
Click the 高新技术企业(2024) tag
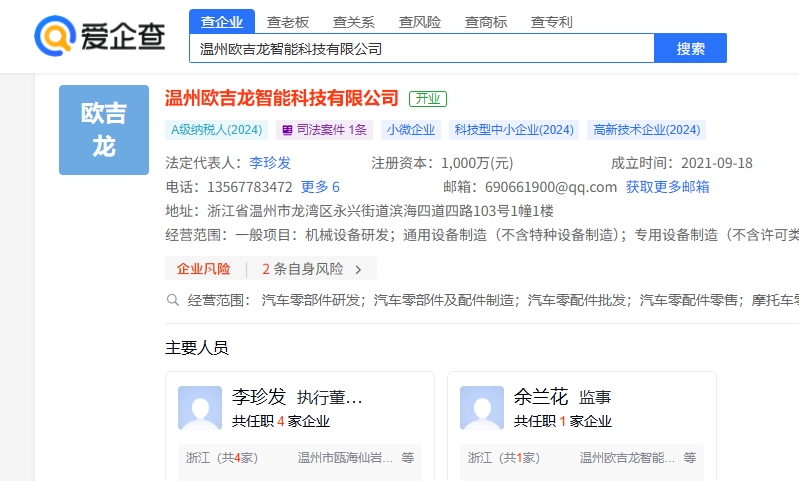[647, 130]
